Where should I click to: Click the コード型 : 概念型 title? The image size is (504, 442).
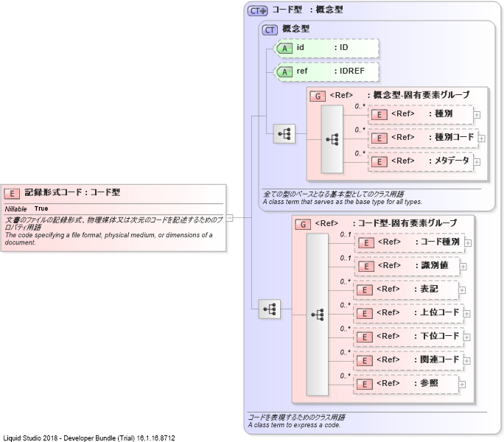307,10
